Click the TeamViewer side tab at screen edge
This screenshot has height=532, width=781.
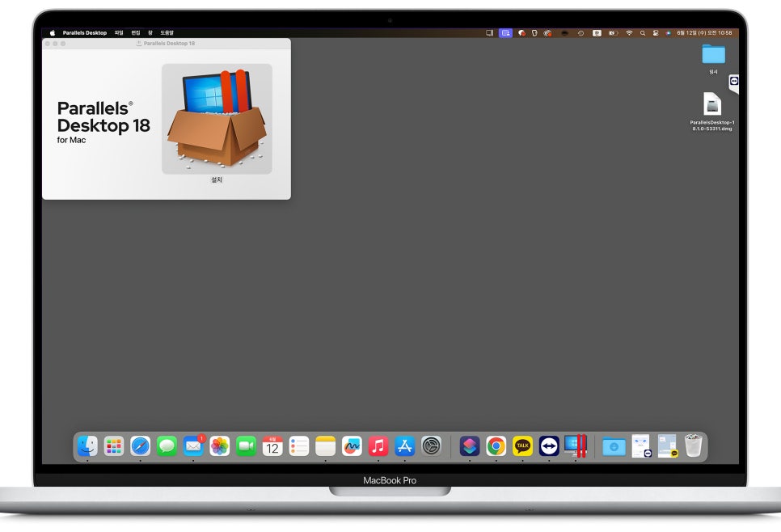pos(733,83)
